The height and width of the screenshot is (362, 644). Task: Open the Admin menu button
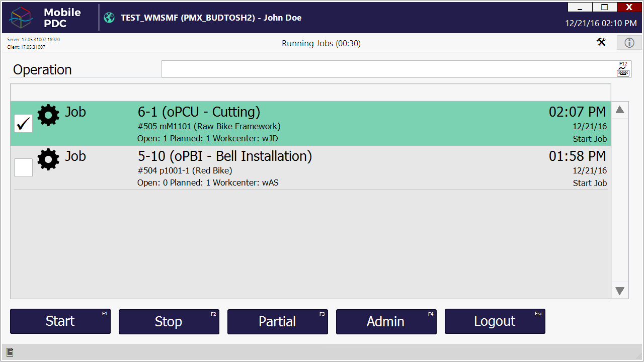(386, 321)
